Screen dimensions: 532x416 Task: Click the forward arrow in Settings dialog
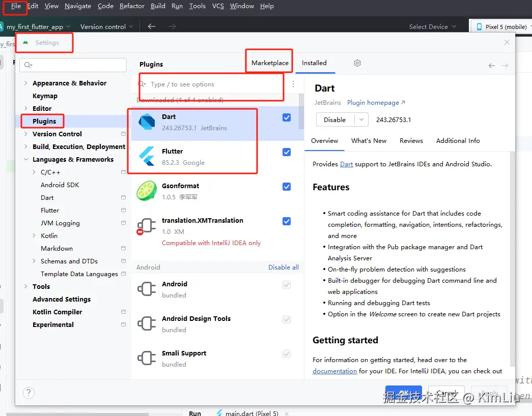pos(505,66)
